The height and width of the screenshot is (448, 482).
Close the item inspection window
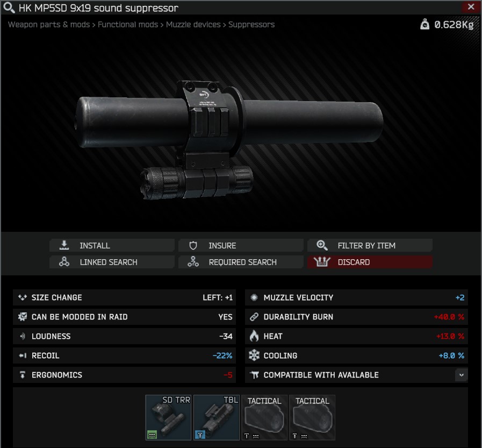(471, 7)
